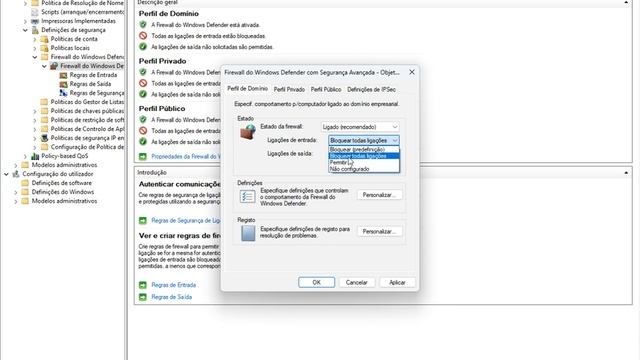Screen dimensions: 640x360
Task: Expand Policy-based QoS node
Action: pos(25,156)
